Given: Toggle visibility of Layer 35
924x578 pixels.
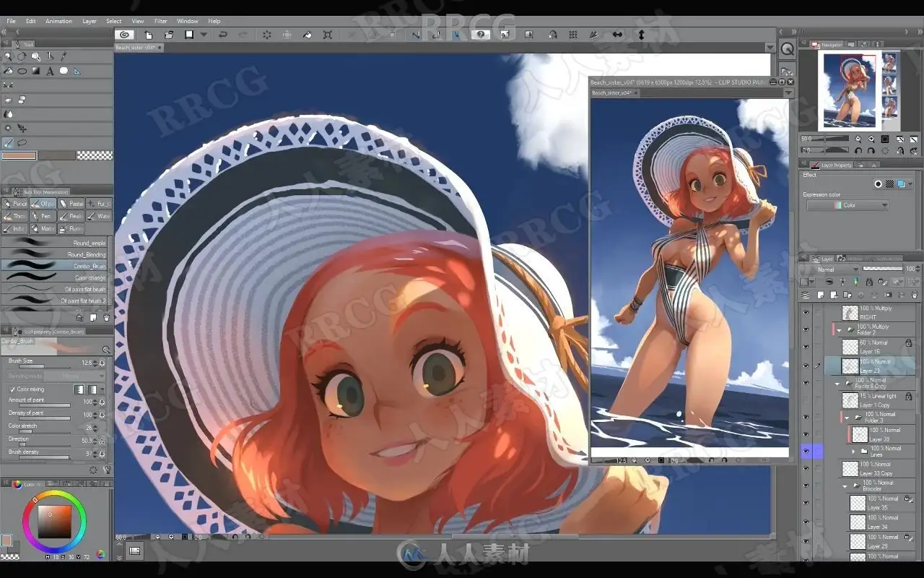Looking at the screenshot, I should point(806,503).
